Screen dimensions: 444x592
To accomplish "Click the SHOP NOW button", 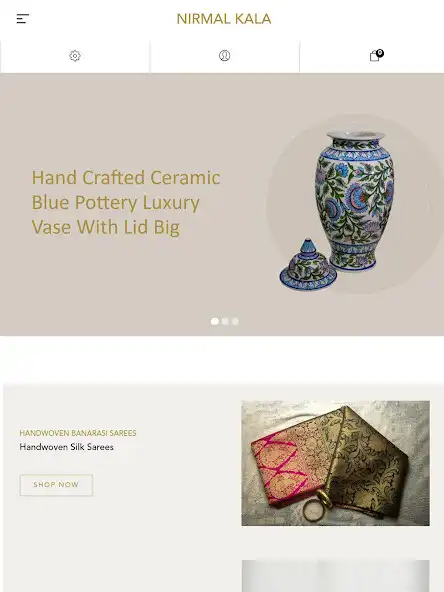I will (56, 485).
